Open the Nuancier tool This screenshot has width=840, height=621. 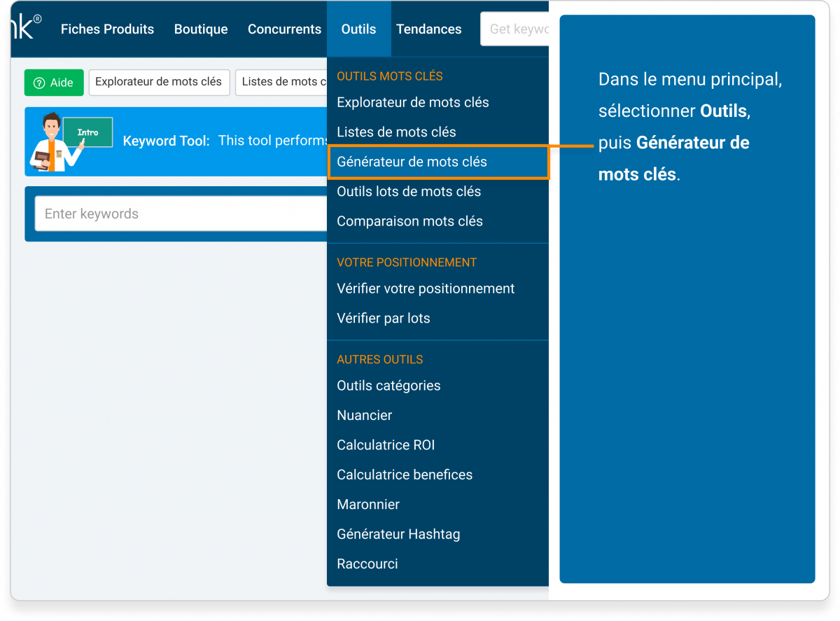point(365,415)
